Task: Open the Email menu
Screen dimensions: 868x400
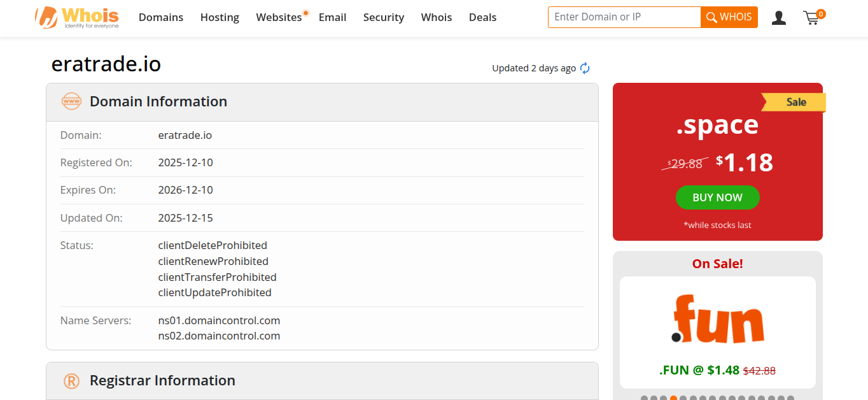Action: coord(333,17)
